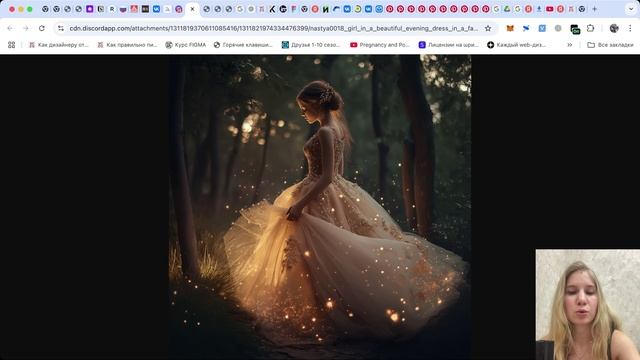The height and width of the screenshot is (360, 640).
Task: Open a new tab with the plus button
Action: pyautogui.click(x=594, y=9)
